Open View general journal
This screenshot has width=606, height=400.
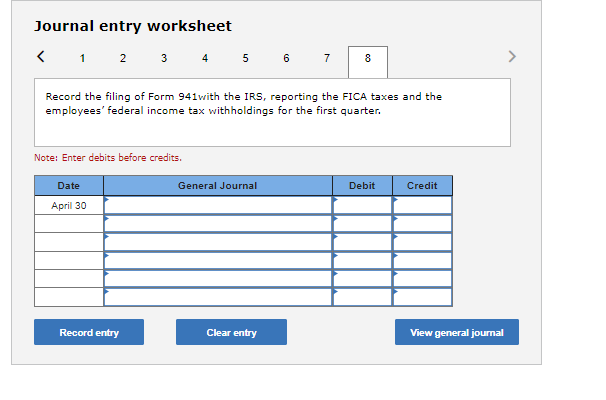click(x=457, y=332)
